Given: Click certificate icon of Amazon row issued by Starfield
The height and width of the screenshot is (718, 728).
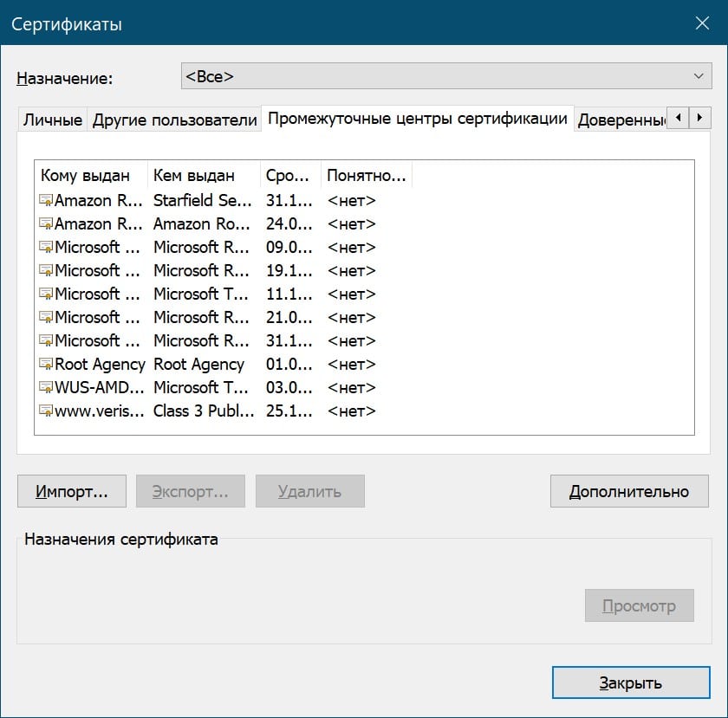Looking at the screenshot, I should (46, 200).
